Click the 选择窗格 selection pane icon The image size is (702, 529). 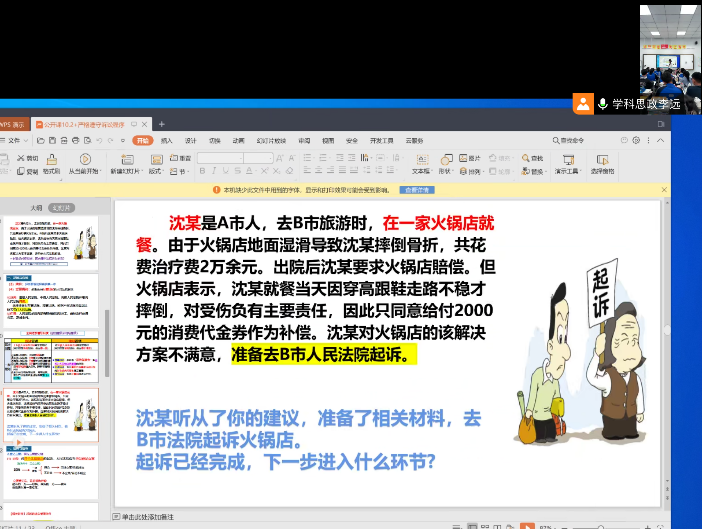(602, 160)
